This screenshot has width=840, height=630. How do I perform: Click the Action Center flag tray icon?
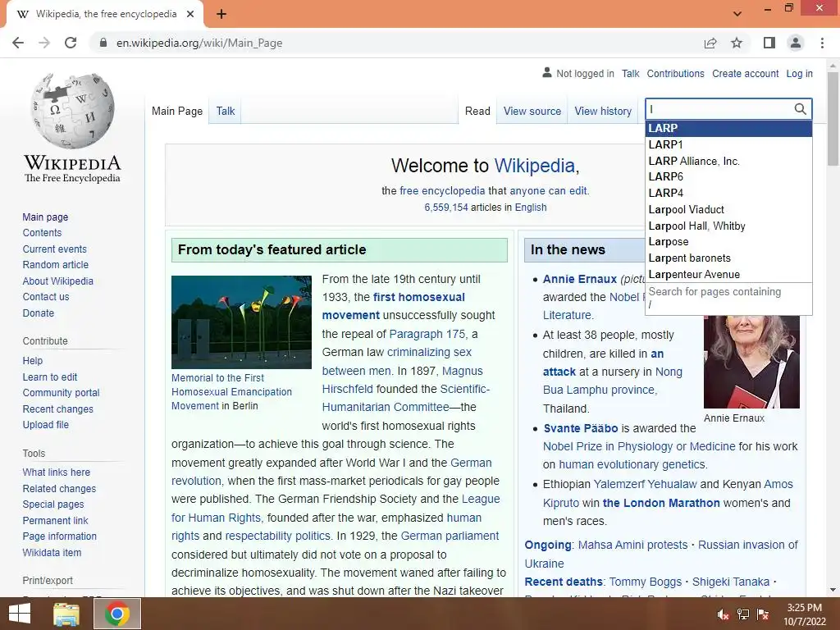coord(763,614)
